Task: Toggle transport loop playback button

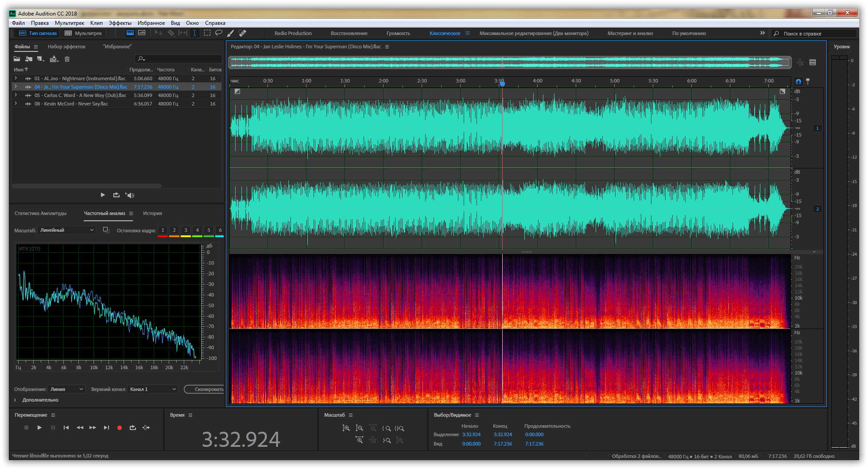Action: [x=133, y=428]
